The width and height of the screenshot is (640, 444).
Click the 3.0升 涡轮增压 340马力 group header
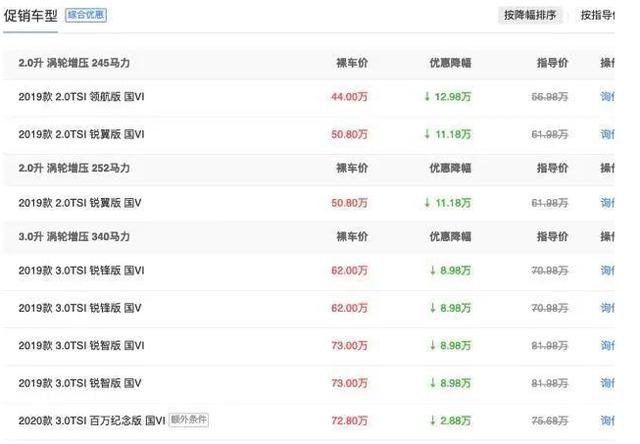(74, 237)
